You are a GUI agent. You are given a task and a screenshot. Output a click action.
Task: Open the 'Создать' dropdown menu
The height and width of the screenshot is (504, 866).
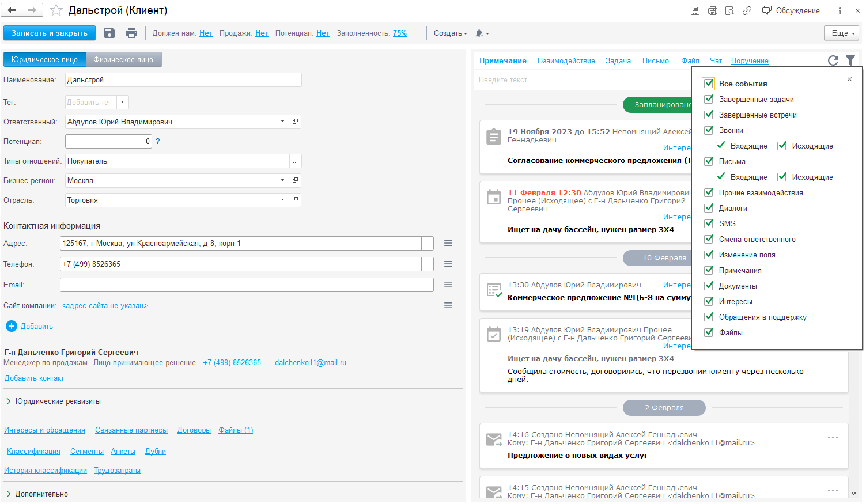450,33
